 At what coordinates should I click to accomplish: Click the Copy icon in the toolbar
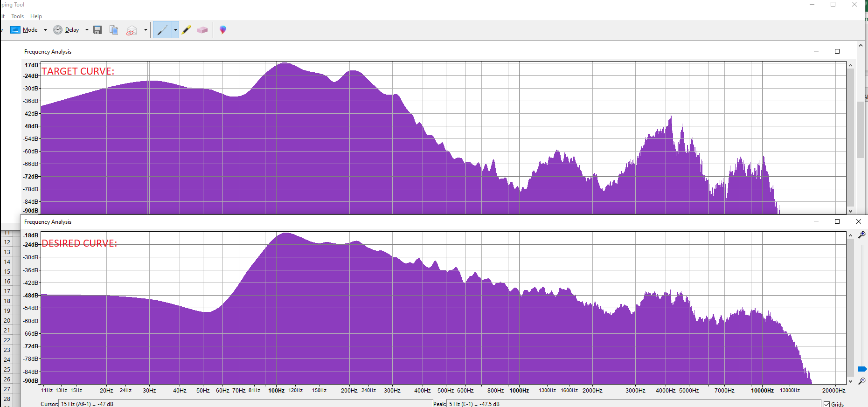[114, 30]
